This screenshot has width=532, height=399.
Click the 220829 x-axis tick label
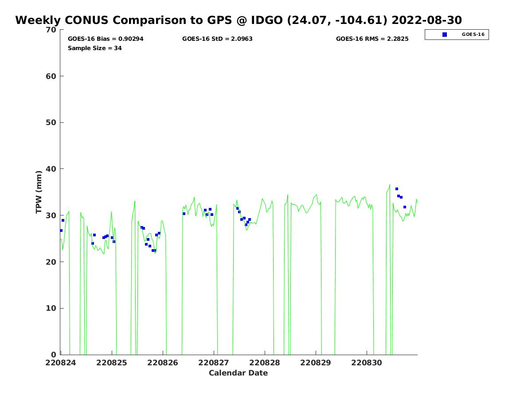click(316, 363)
